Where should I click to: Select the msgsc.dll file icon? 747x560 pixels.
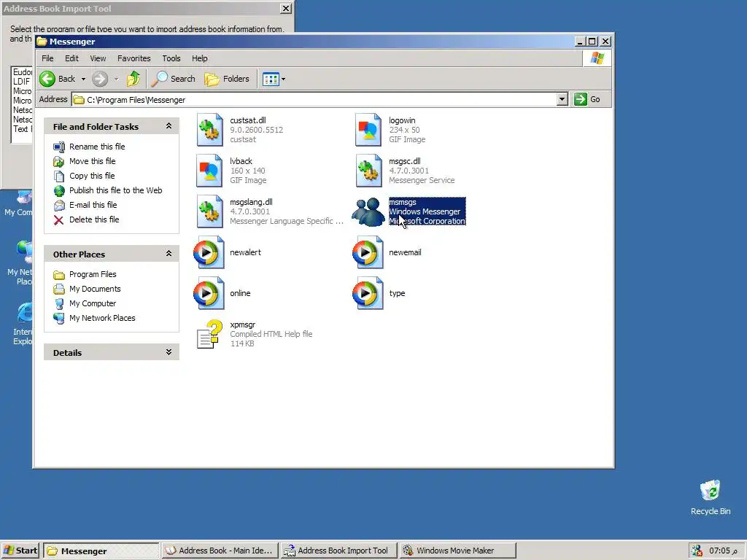tap(368, 171)
